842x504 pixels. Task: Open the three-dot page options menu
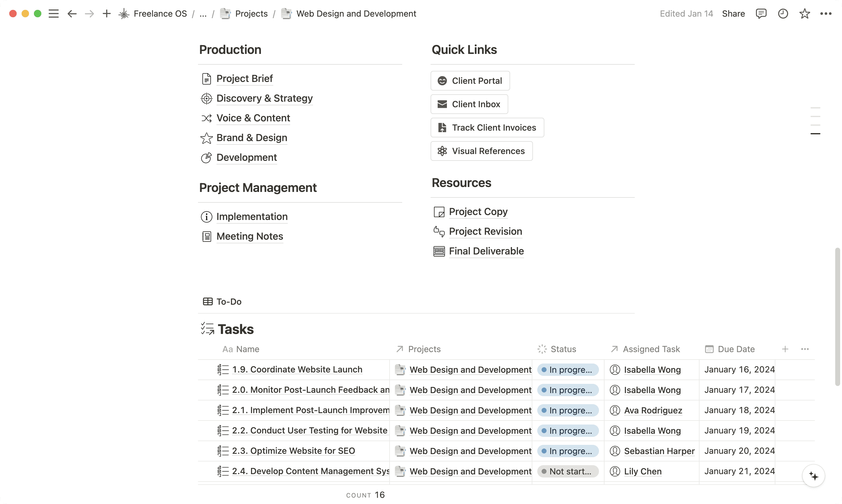click(x=826, y=14)
